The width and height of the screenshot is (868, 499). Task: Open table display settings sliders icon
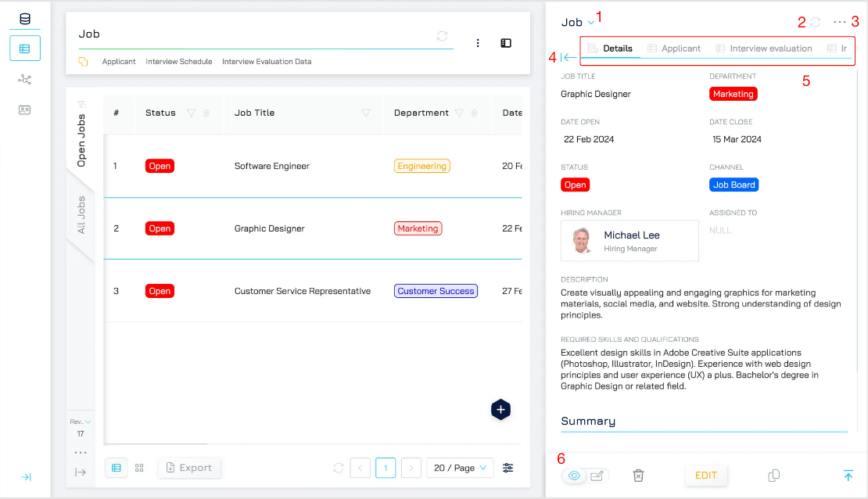508,468
